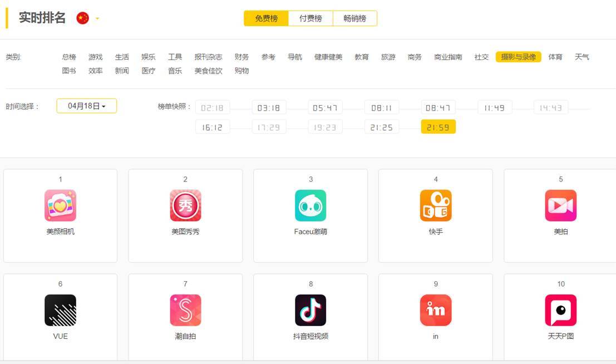The width and height of the screenshot is (616, 364).
Task: Open the 快手 app icon
Action: click(436, 205)
